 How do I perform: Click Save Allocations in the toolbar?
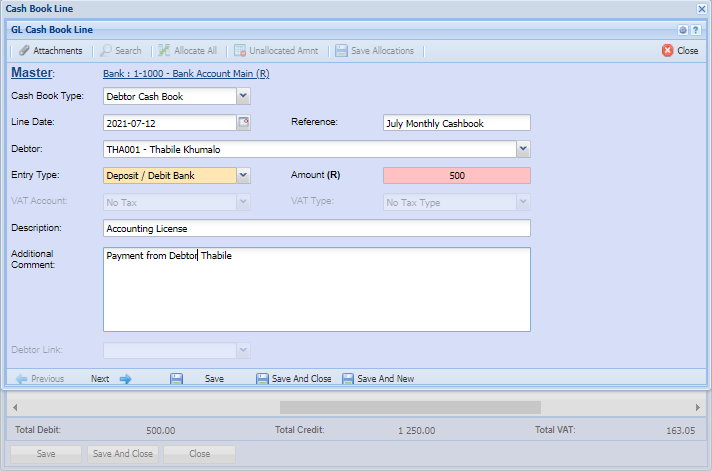pos(374,50)
